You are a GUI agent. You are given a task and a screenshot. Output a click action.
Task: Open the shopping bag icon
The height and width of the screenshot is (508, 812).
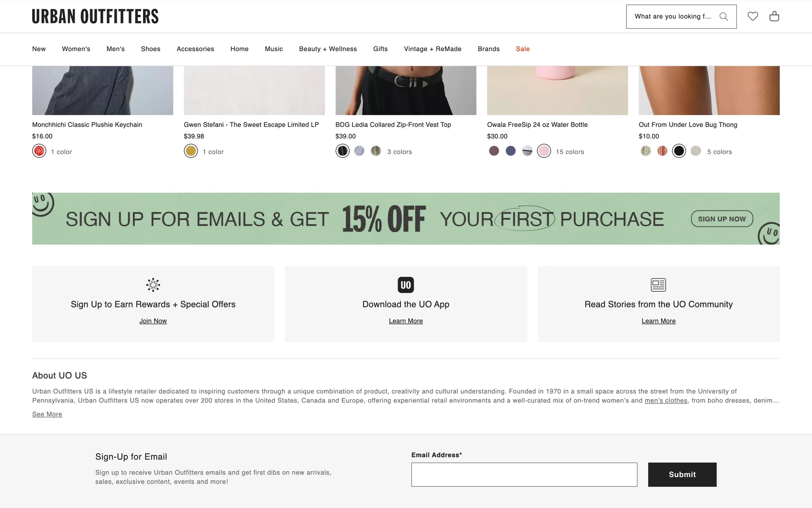pyautogui.click(x=774, y=16)
